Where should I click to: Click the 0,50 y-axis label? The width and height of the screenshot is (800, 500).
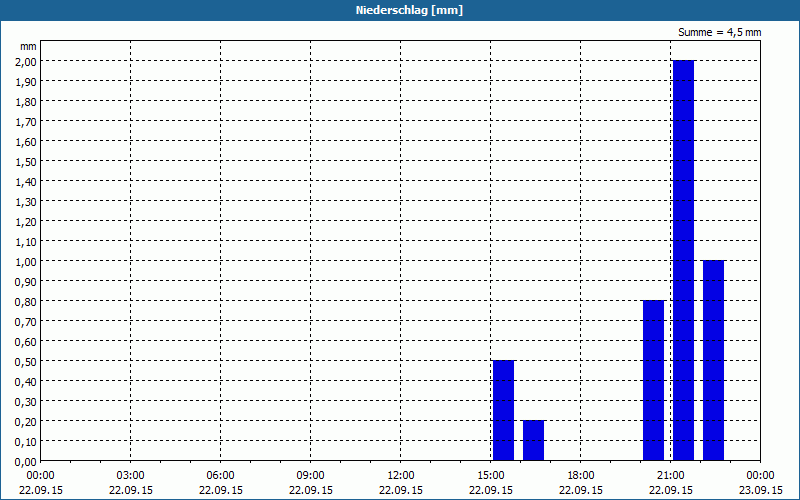[x=26, y=362]
